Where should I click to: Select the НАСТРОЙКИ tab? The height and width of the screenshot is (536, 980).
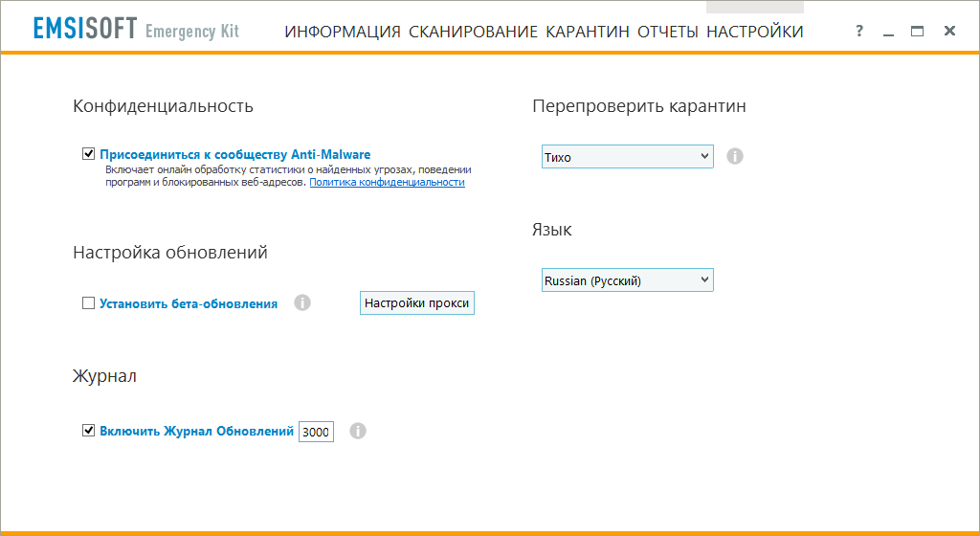[x=755, y=32]
